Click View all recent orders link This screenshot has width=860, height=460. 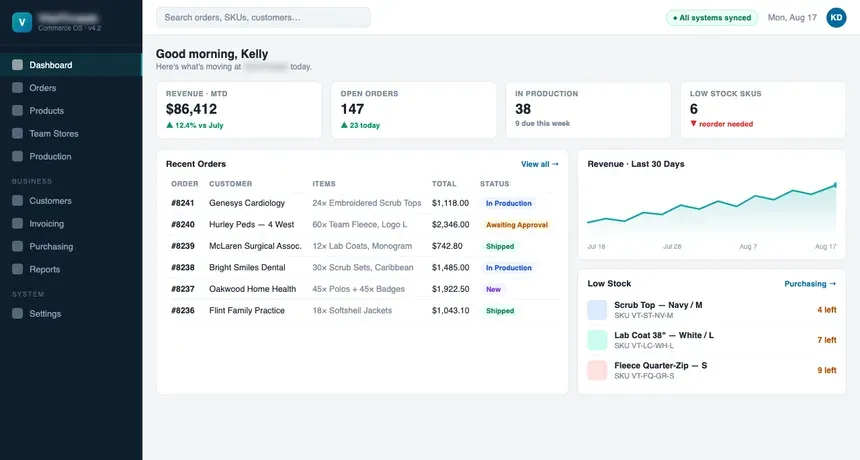[540, 164]
